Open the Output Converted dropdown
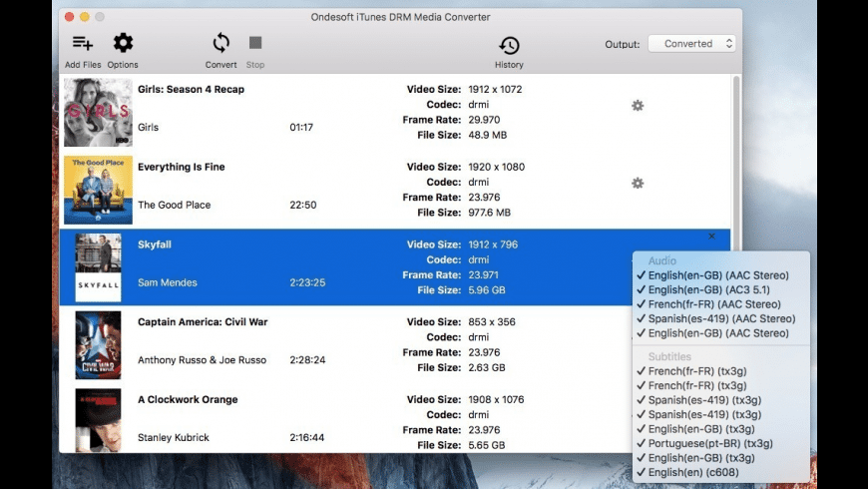Viewport: 868px width, 489px height. pos(692,44)
